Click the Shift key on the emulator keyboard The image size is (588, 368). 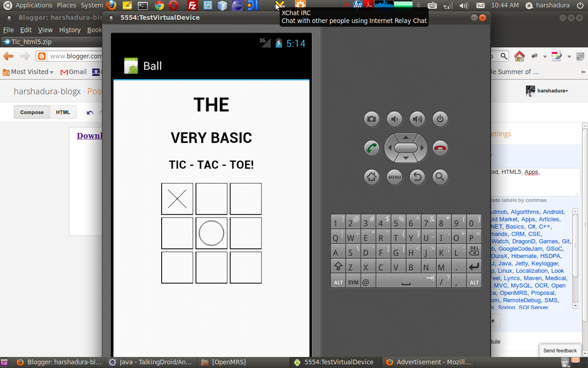click(338, 266)
